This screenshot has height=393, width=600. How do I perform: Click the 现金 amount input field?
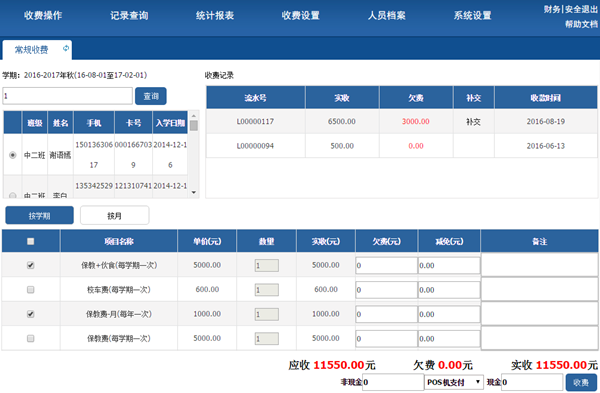click(532, 382)
